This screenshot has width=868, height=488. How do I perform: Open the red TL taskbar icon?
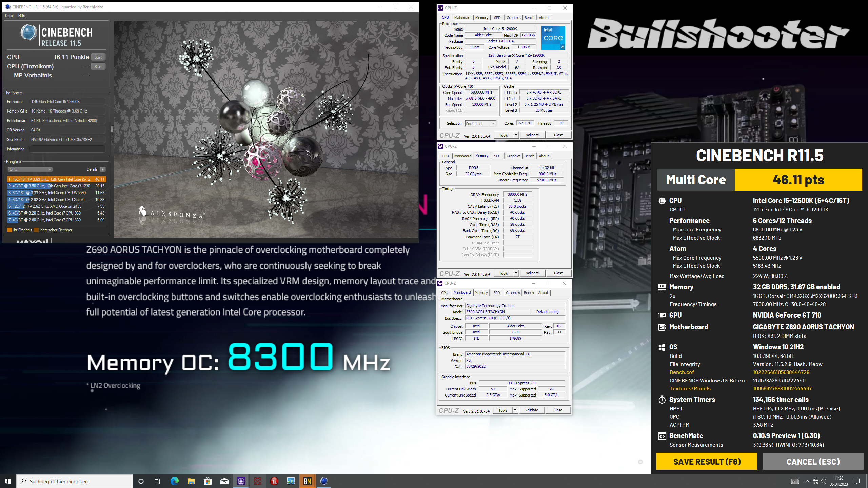(x=274, y=481)
